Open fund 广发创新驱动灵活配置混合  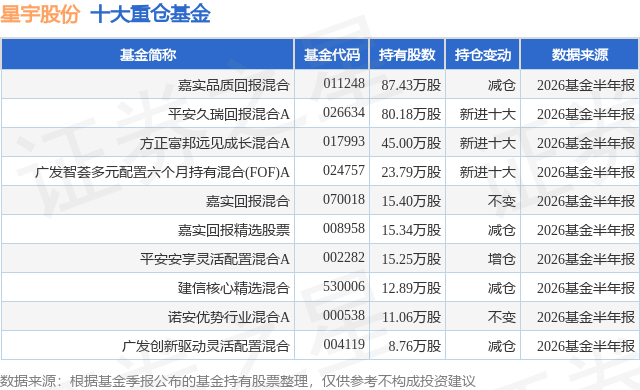coord(206,346)
